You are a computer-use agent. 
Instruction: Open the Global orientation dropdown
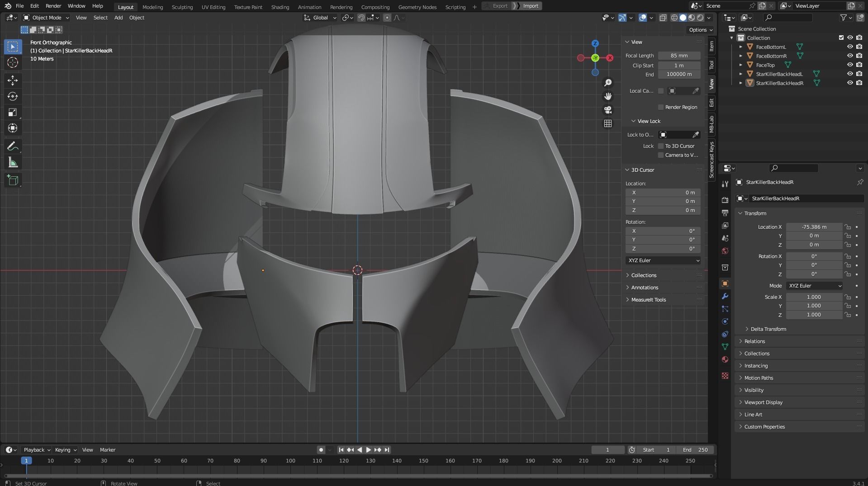[320, 18]
